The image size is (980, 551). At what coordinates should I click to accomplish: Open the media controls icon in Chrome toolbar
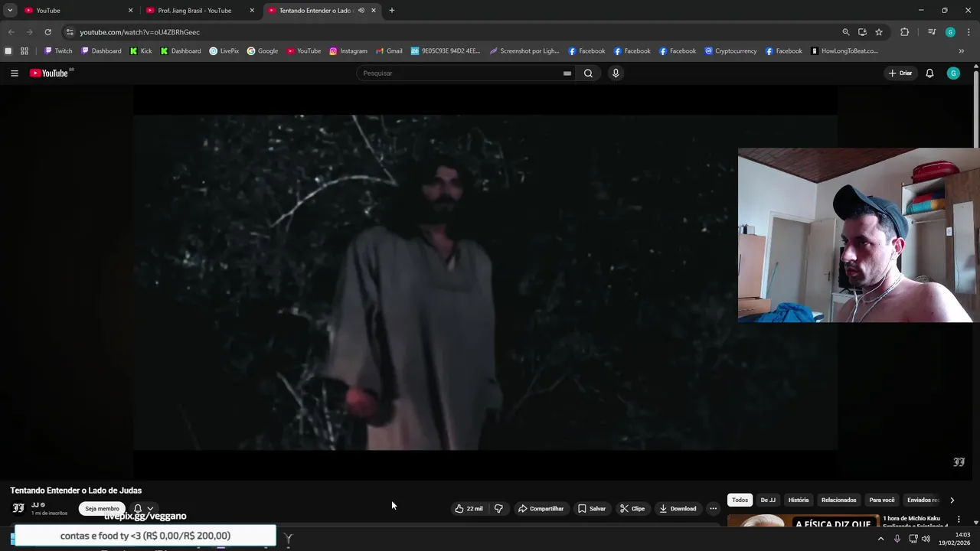932,32
